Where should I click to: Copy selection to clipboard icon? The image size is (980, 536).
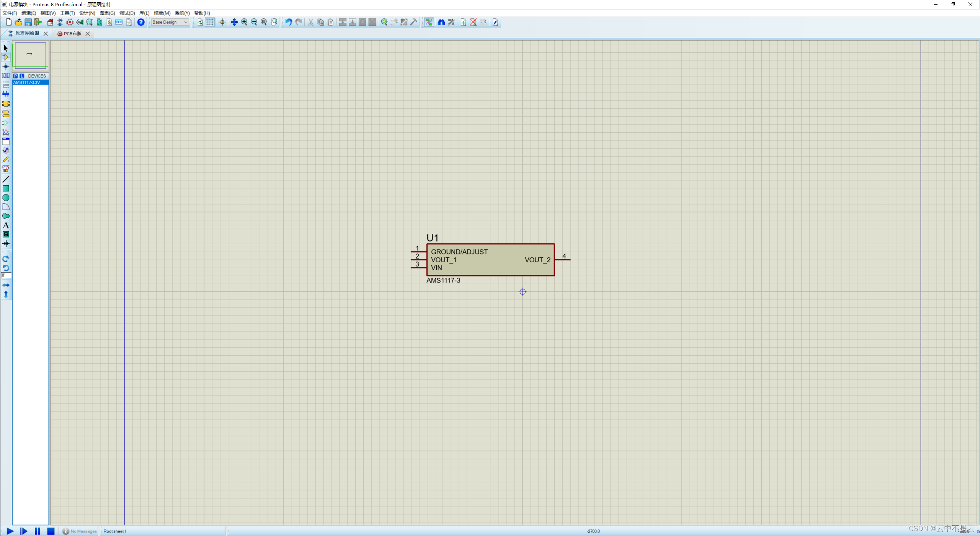click(x=321, y=22)
